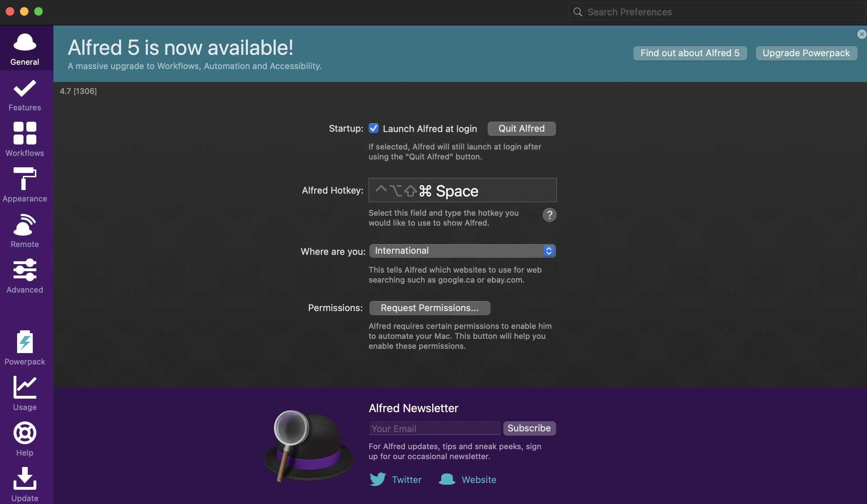Open Appearance settings with paint roller icon

[x=25, y=185]
